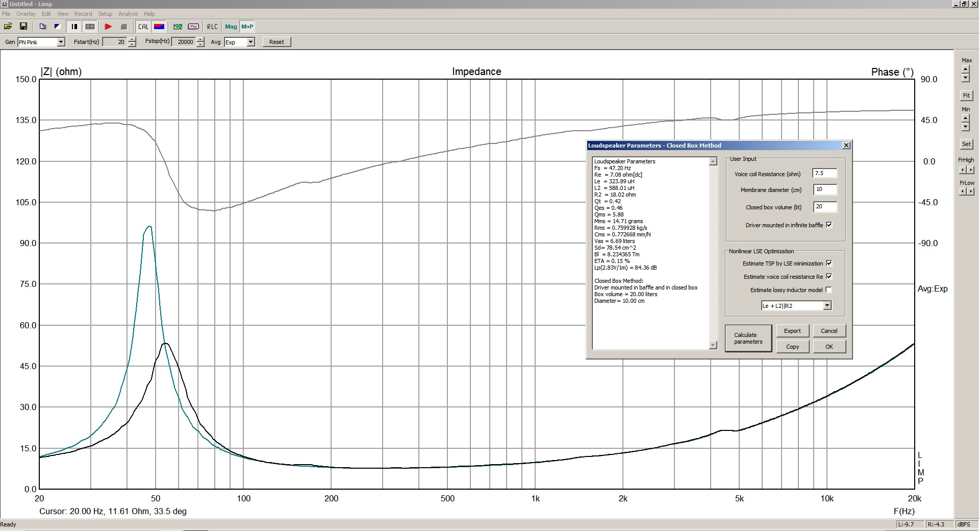Click the save floppy disk icon
This screenshot has width=980, height=531.
pos(23,27)
